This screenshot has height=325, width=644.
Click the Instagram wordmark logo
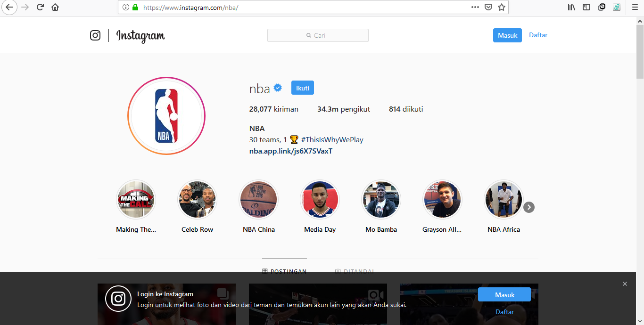(x=140, y=36)
